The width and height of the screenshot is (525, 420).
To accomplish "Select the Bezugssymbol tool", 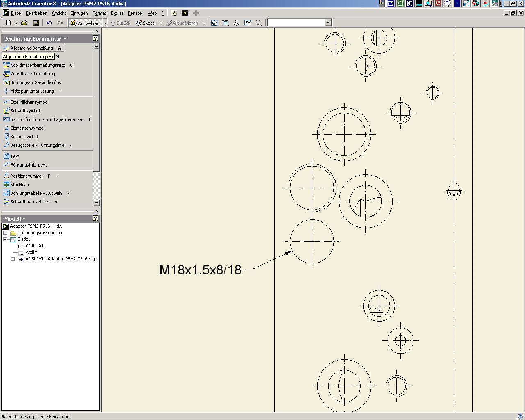I will point(24,137).
